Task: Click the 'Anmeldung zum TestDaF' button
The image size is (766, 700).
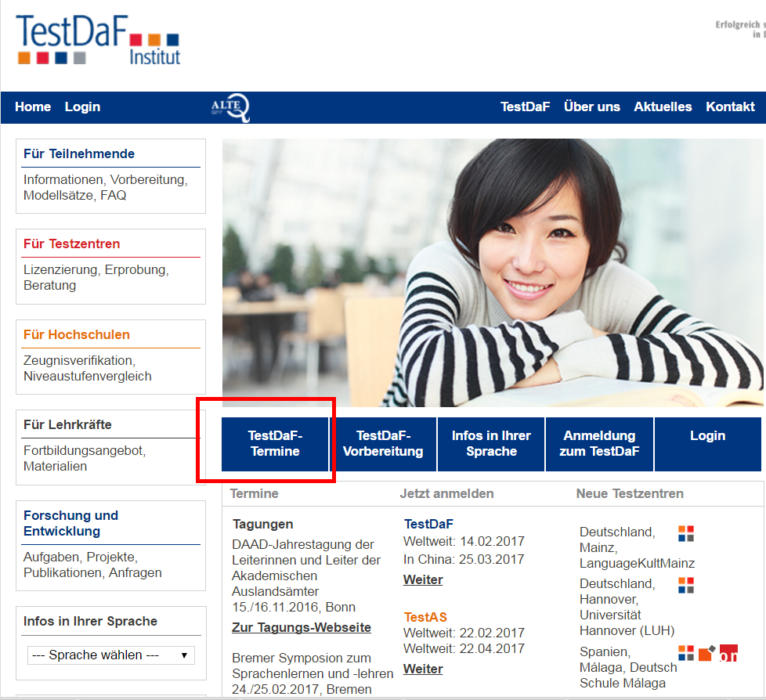Action: pyautogui.click(x=599, y=444)
